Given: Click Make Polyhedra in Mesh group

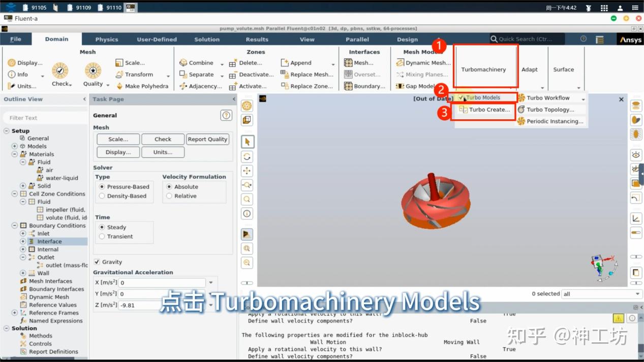Looking at the screenshot, I should [142, 86].
